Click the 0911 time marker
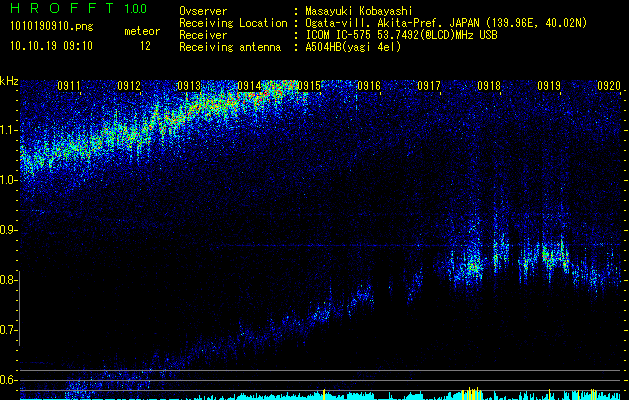Image resolution: width=629 pixels, height=400 pixels. (x=69, y=86)
